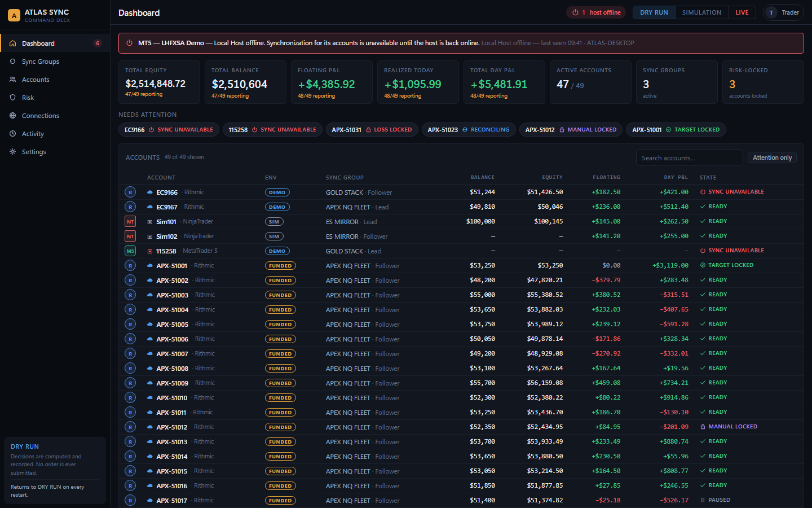Click the Risk shield icon in sidebar

coord(12,98)
